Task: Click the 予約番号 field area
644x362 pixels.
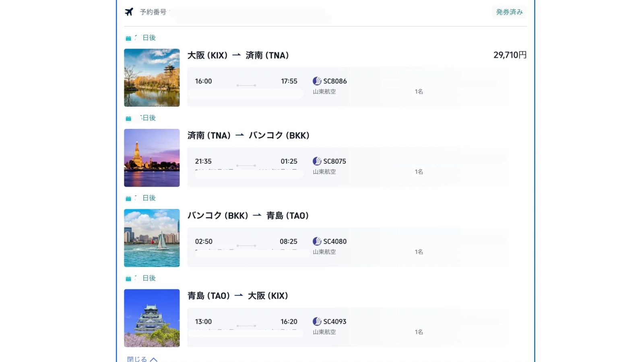Action: pos(154,12)
